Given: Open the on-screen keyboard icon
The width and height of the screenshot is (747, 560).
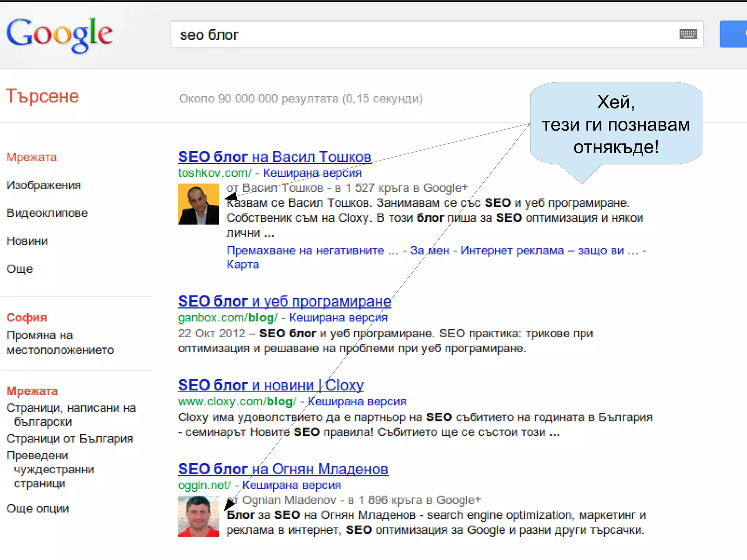Looking at the screenshot, I should pyautogui.click(x=688, y=34).
